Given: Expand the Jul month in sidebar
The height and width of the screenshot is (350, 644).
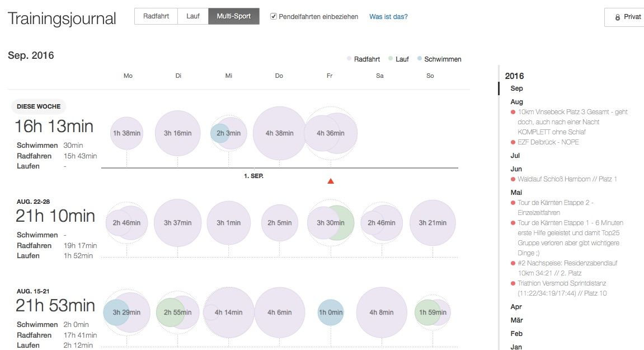Looking at the screenshot, I should (x=515, y=156).
